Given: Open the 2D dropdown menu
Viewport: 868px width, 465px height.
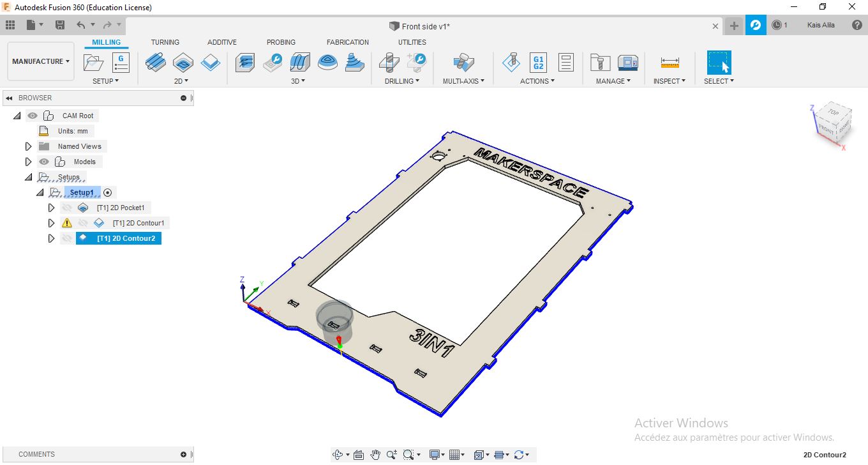Looking at the screenshot, I should point(182,81).
